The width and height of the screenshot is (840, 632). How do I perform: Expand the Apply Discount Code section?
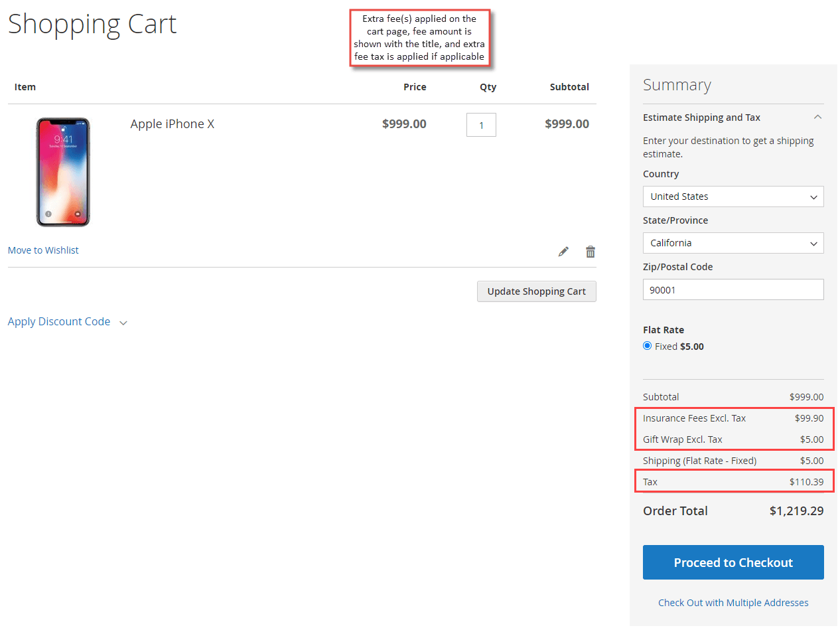(67, 322)
